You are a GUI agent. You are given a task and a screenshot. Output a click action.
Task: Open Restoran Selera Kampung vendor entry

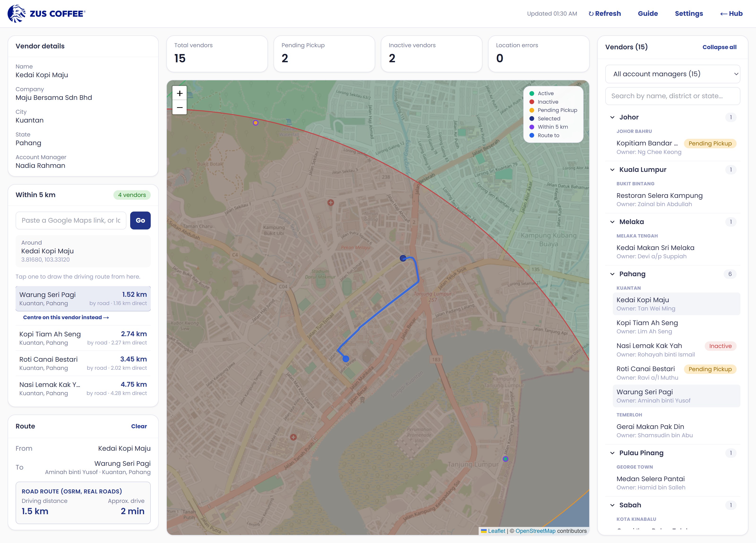point(676,199)
